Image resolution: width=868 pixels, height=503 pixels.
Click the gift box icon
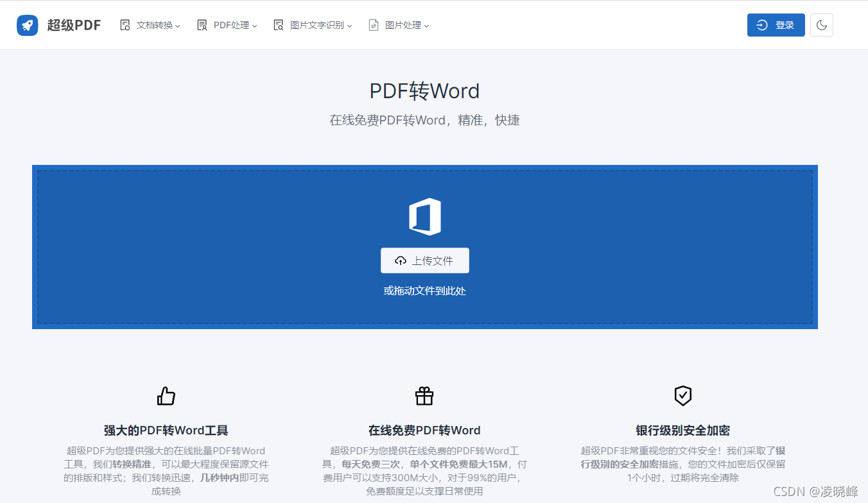click(x=424, y=396)
